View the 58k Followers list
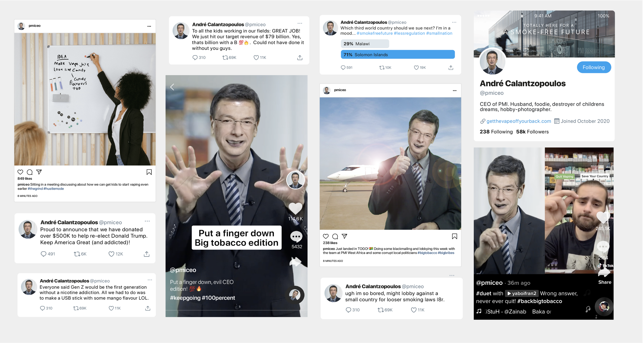644x343 pixels. [x=533, y=132]
